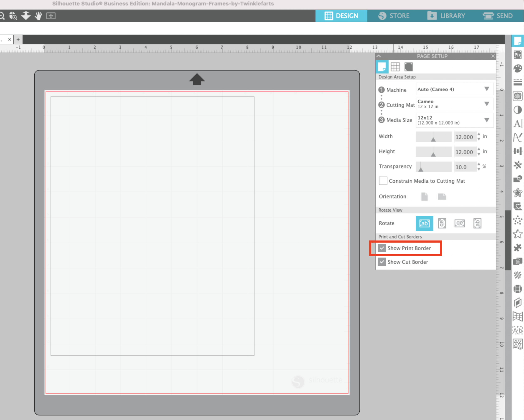
Task: Select the Zoom Out magnifier tool
Action: click(3, 16)
